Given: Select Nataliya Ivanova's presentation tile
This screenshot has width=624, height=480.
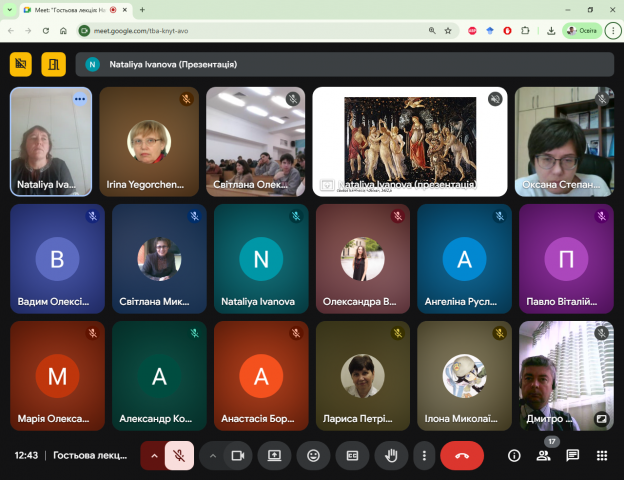Looking at the screenshot, I should [x=410, y=140].
